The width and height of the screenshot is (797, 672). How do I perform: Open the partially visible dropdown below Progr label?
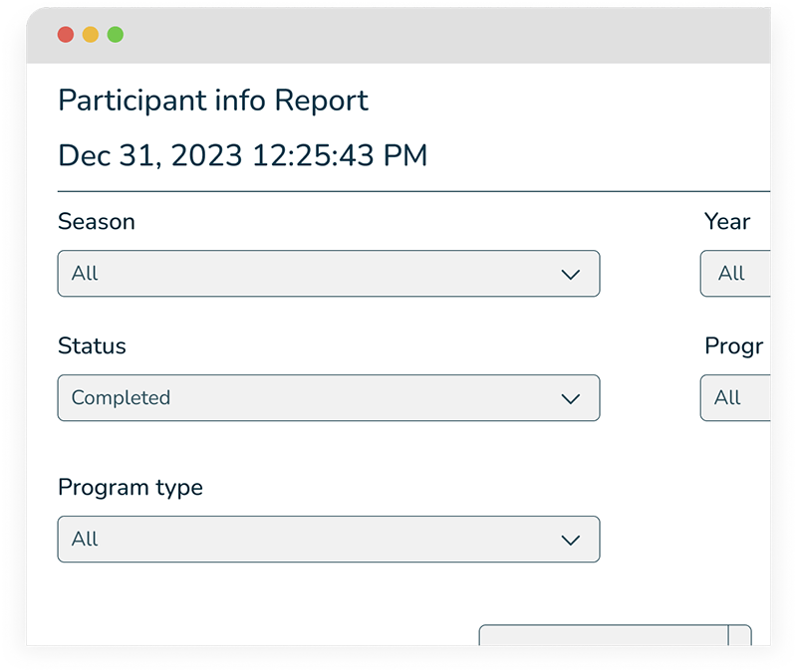pos(736,398)
